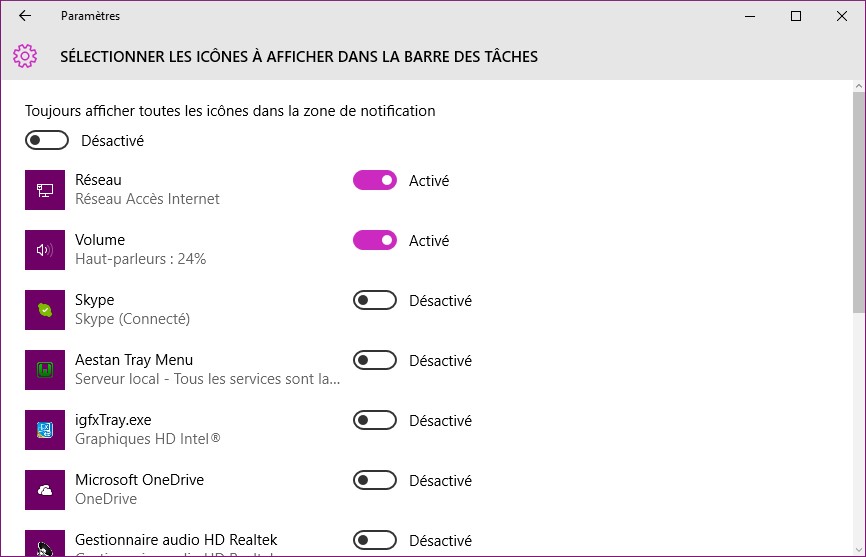Maximize the Paramètres window

pos(796,16)
